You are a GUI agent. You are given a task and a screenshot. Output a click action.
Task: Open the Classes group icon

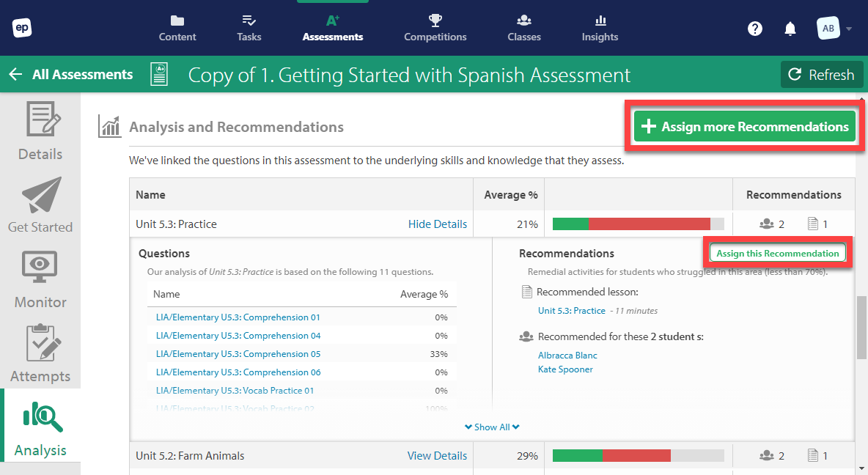coord(524,21)
